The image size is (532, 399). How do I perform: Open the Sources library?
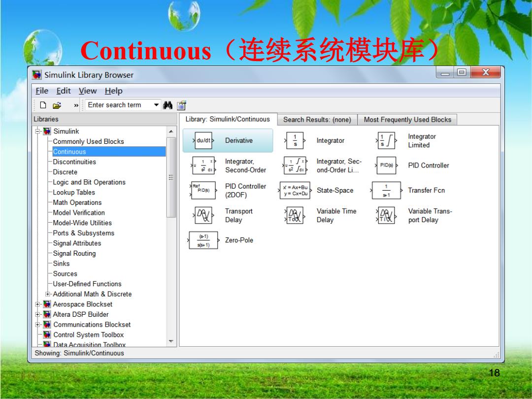[65, 274]
